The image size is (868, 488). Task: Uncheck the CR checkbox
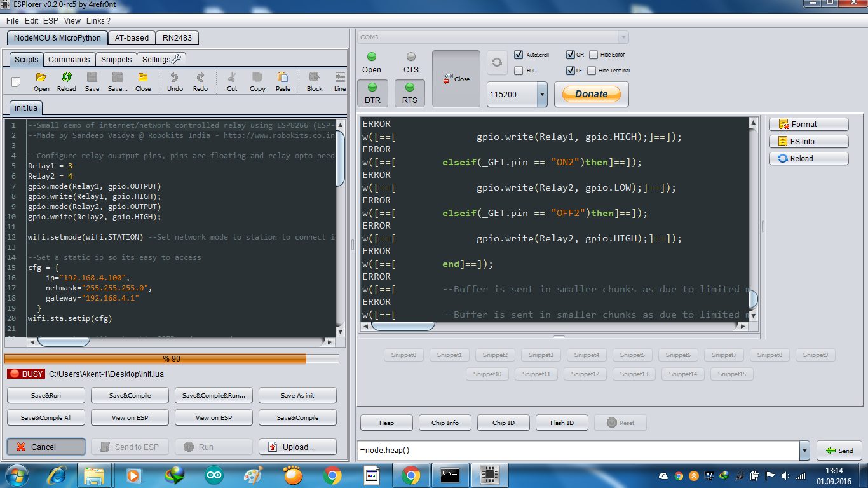point(571,55)
